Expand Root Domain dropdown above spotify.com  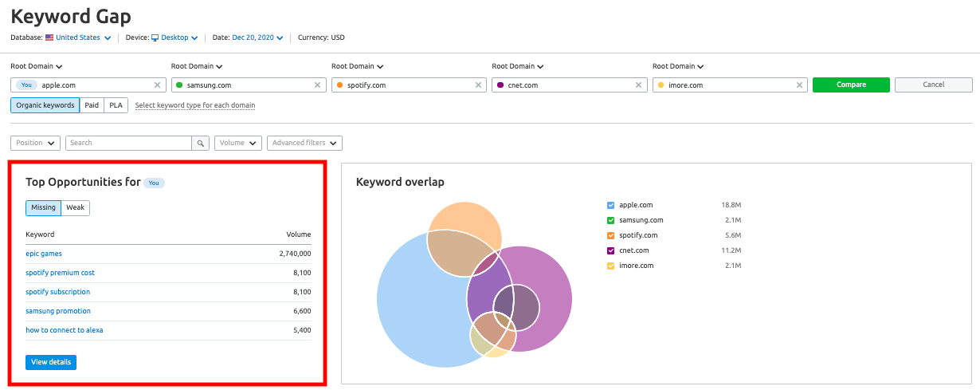(x=358, y=66)
